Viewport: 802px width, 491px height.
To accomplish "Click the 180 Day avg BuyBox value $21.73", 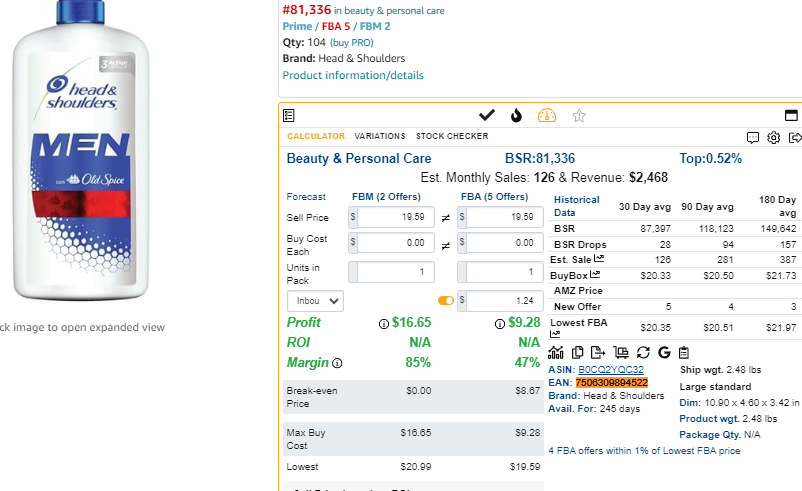I will pos(781,275).
